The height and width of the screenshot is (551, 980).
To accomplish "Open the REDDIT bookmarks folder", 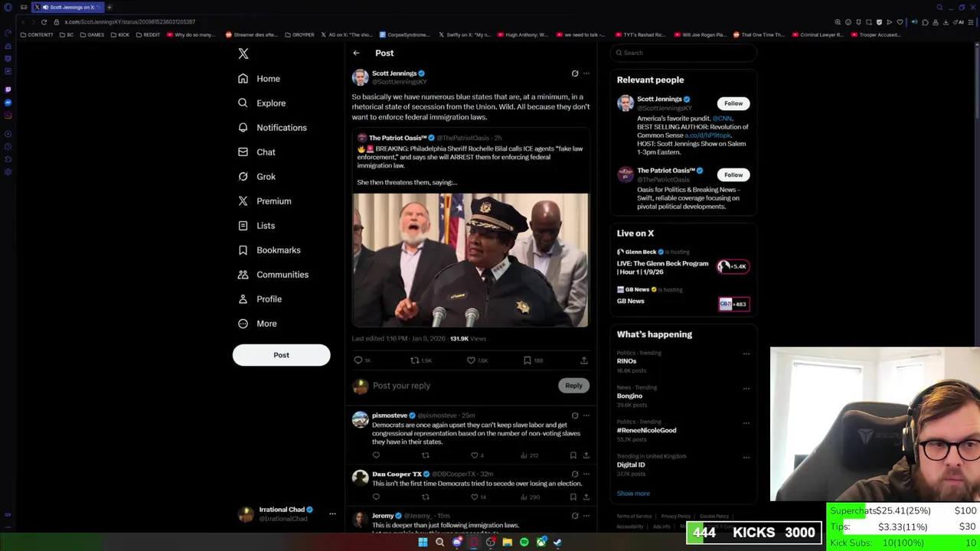I will [149, 34].
